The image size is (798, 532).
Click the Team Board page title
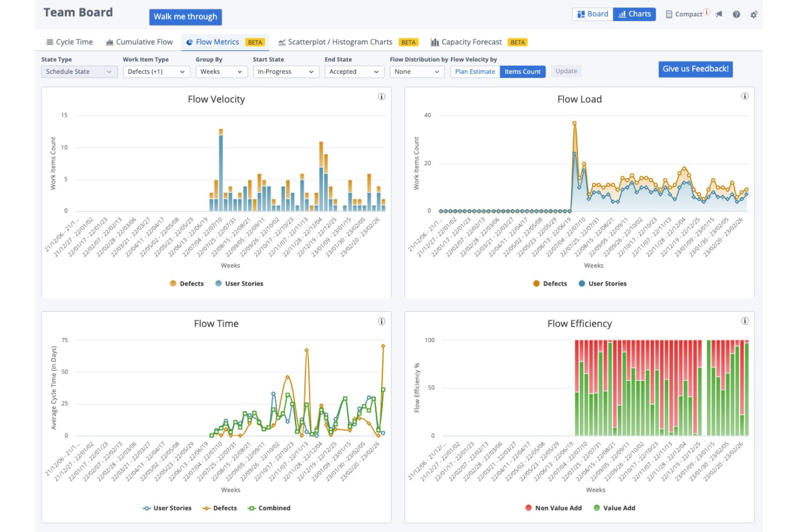pyautogui.click(x=78, y=12)
